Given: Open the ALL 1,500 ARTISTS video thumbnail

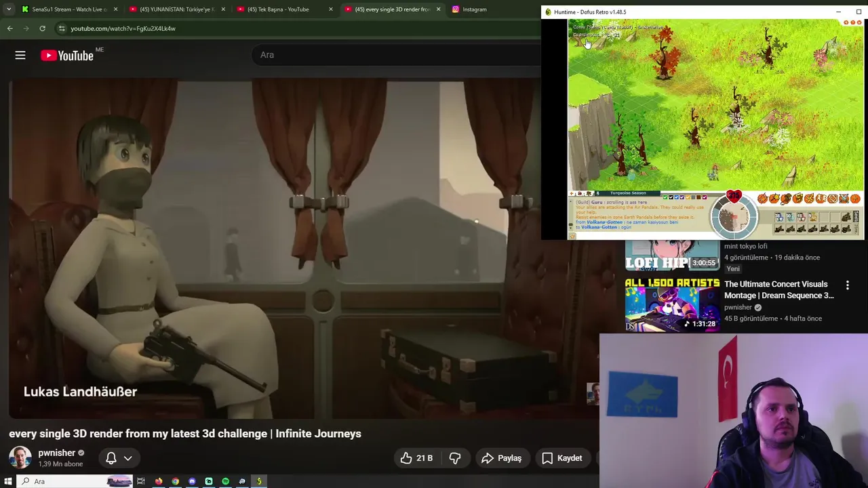Looking at the screenshot, I should (672, 304).
